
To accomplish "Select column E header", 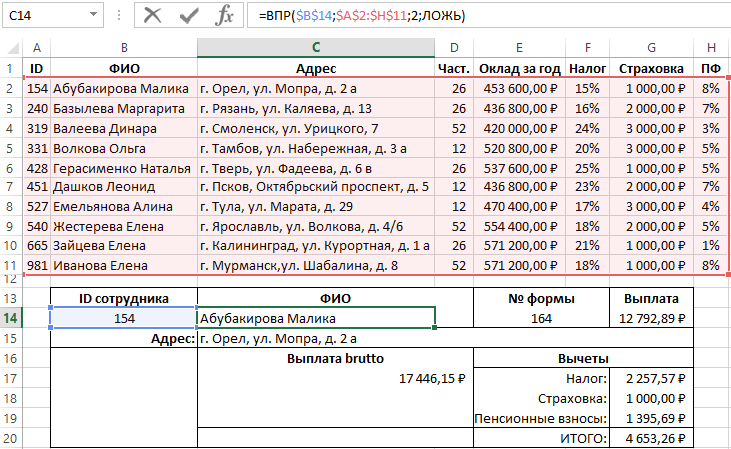I will (519, 48).
